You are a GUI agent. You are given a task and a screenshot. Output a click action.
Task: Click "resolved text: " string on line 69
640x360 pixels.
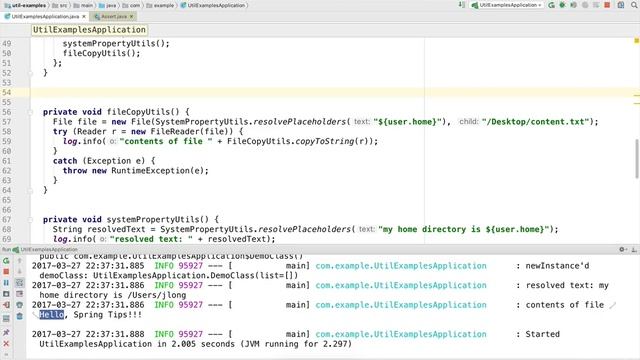pyautogui.click(x=151, y=239)
